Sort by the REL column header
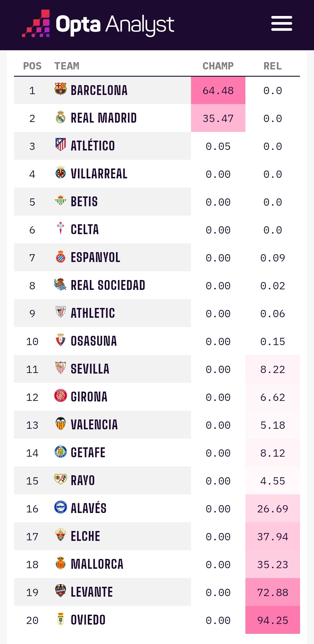This screenshot has width=314, height=644. point(272,66)
